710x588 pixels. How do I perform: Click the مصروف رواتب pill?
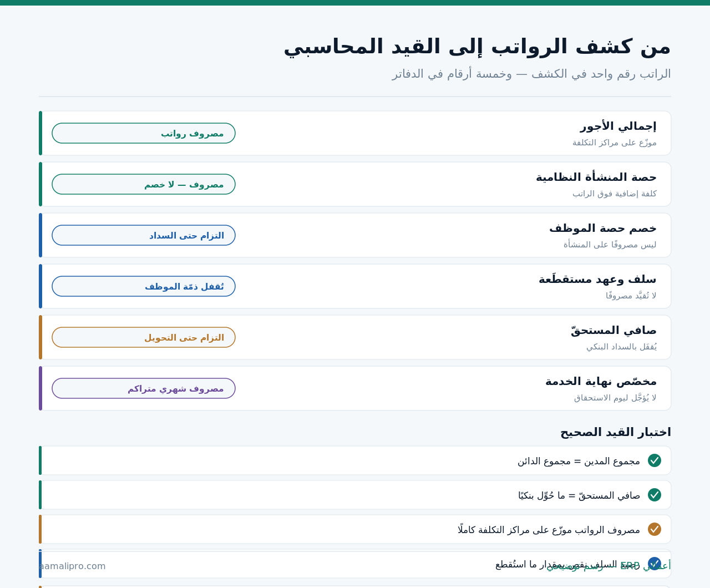[x=144, y=133]
